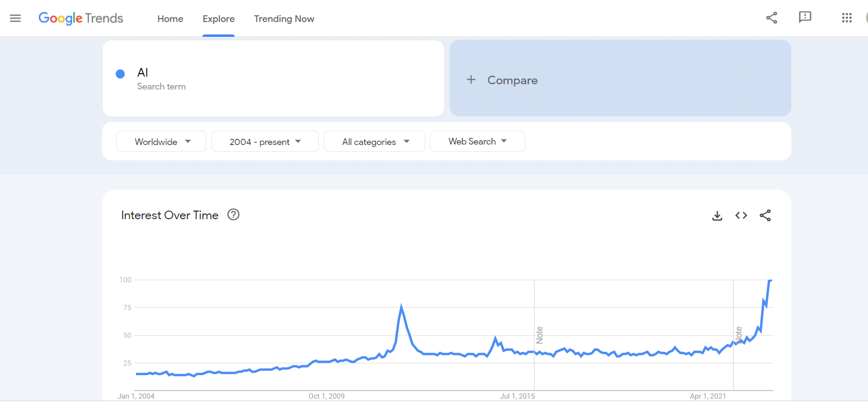
Task: Click the share icon in header
Action: 771,18
